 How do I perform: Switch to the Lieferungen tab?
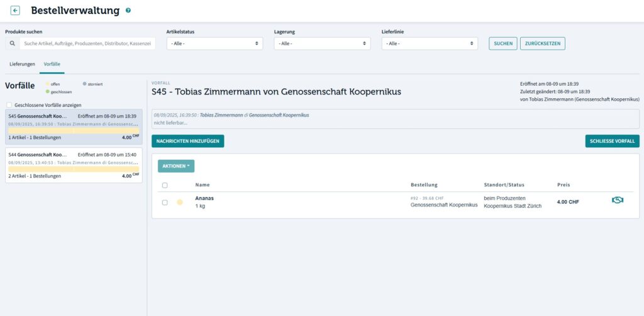[x=22, y=64]
